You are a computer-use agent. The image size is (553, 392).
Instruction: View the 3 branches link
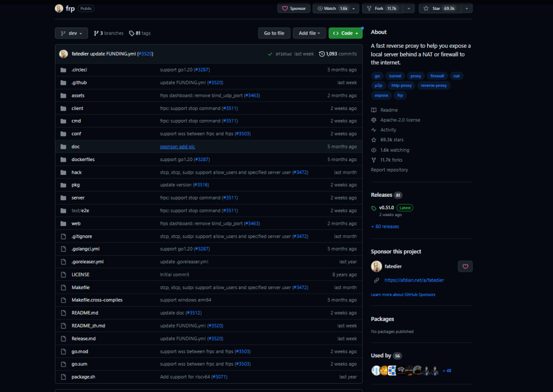pos(108,33)
